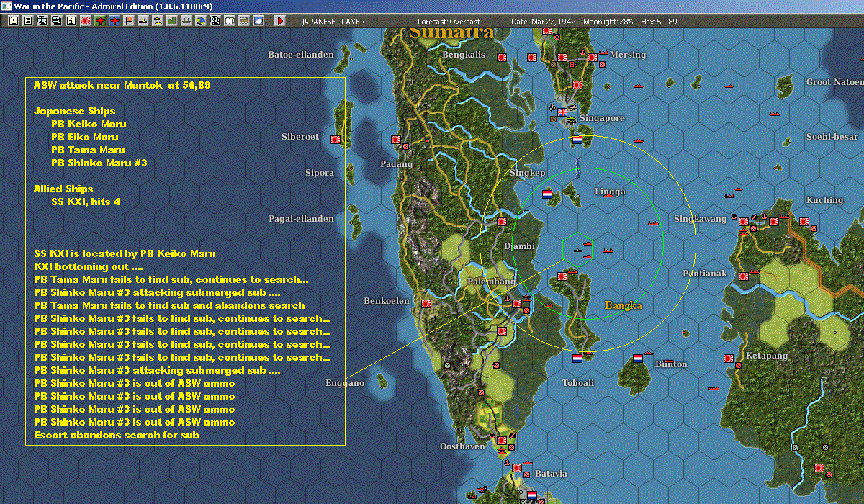864x504 pixels.
Task: Select Japanese flag base on northern Bangka
Action: click(563, 275)
